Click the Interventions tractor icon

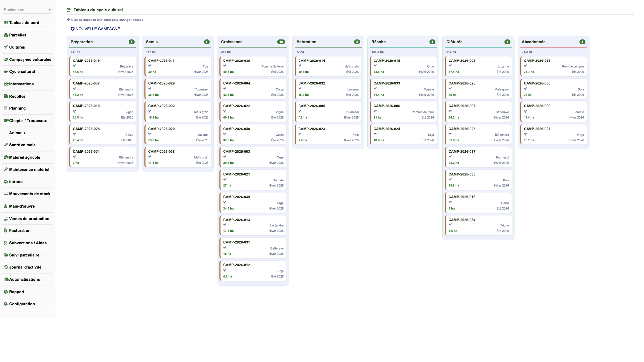coord(6,84)
